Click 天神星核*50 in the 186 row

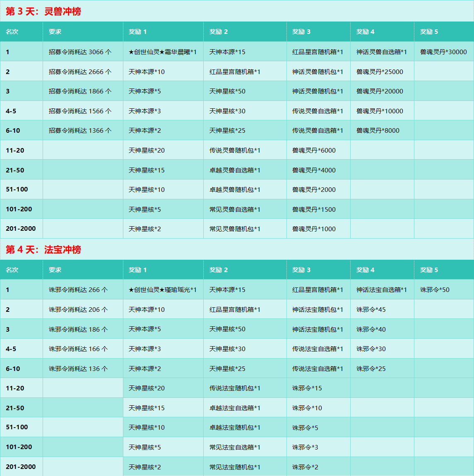click(x=227, y=329)
